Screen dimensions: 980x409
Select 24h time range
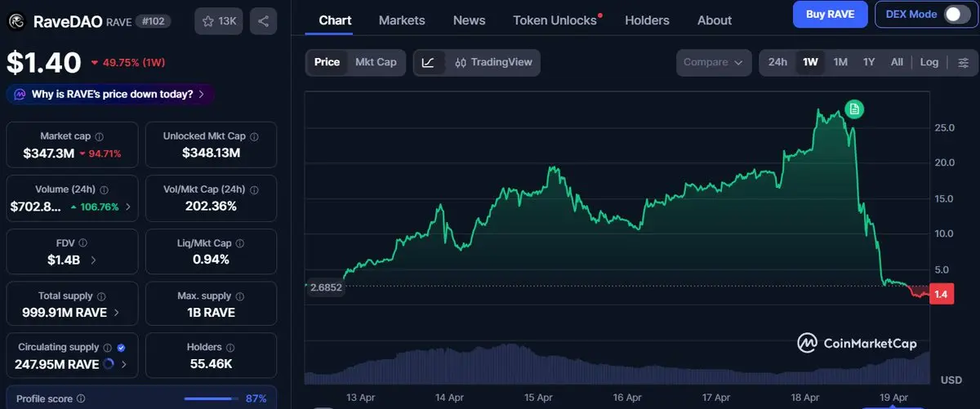(777, 62)
